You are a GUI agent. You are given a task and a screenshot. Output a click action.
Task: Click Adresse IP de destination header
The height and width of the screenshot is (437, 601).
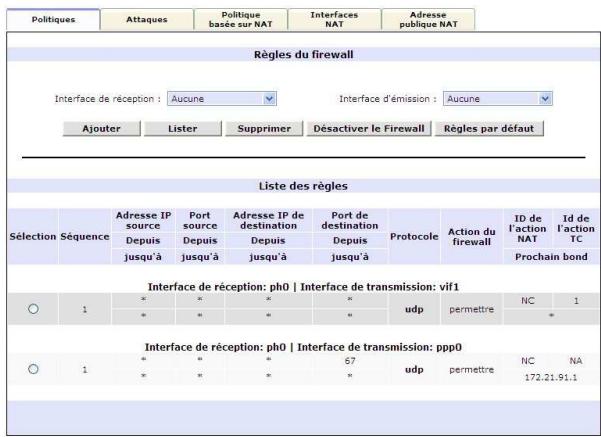pos(268,221)
